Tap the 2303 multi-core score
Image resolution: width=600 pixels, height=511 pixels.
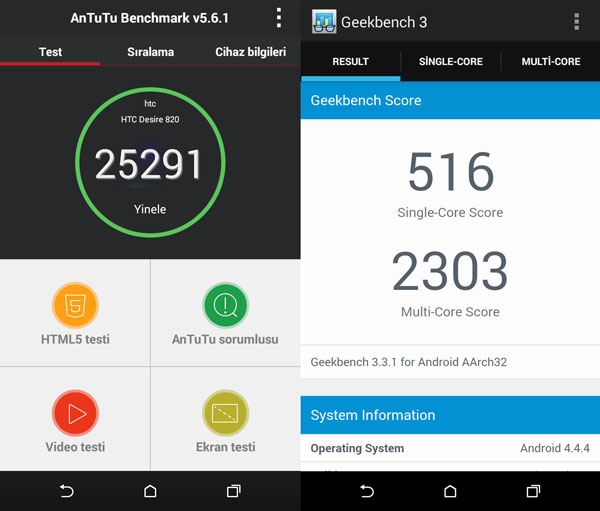click(x=450, y=271)
